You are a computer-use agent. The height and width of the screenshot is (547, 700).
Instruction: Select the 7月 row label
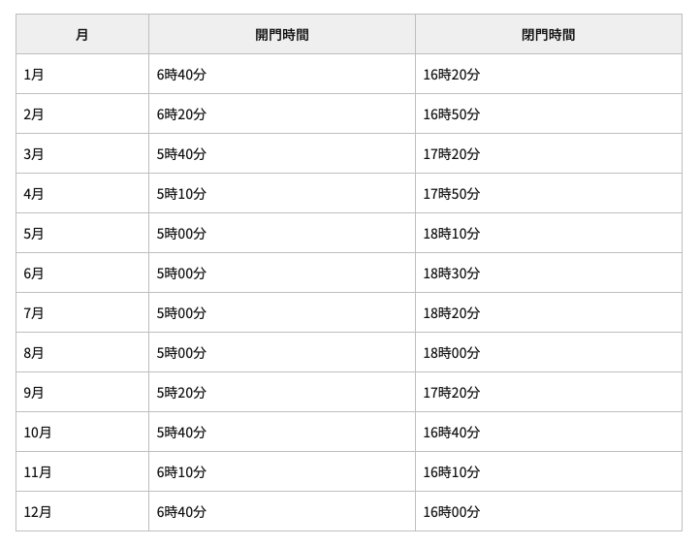point(33,313)
